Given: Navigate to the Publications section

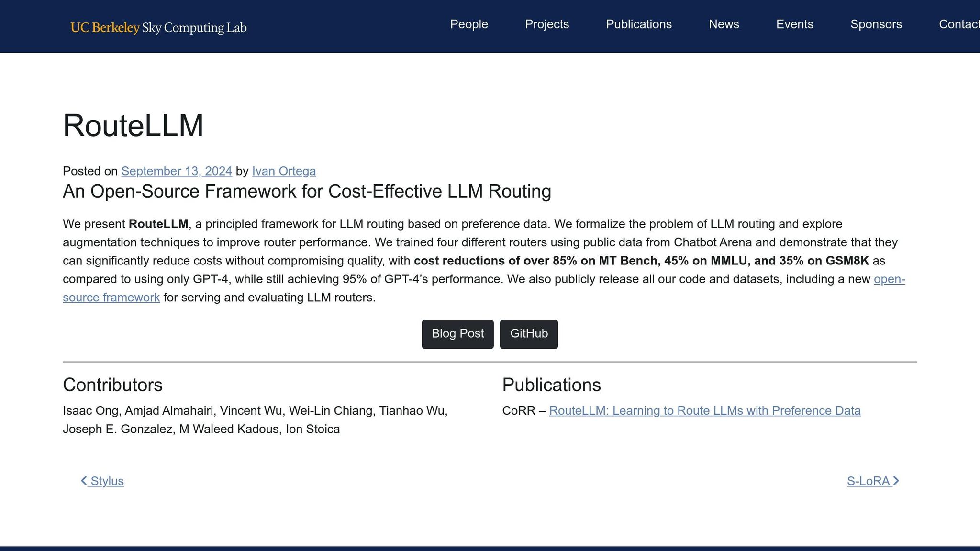Looking at the screenshot, I should (x=639, y=24).
